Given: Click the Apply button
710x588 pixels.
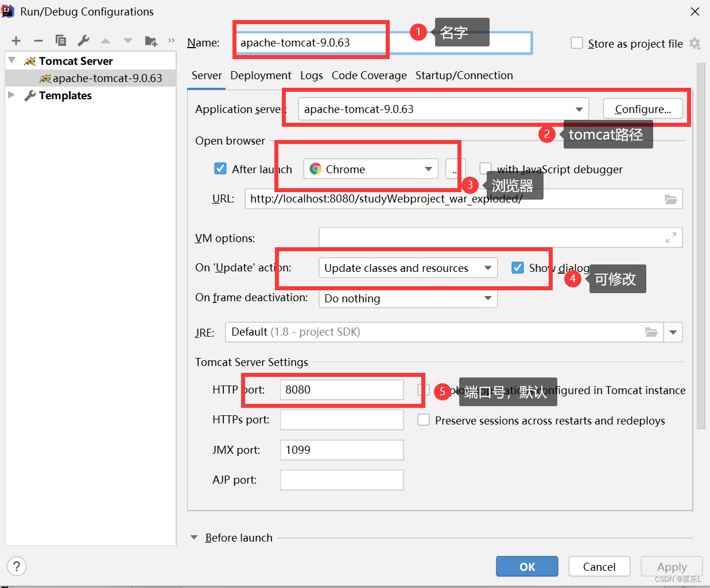Looking at the screenshot, I should click(672, 566).
